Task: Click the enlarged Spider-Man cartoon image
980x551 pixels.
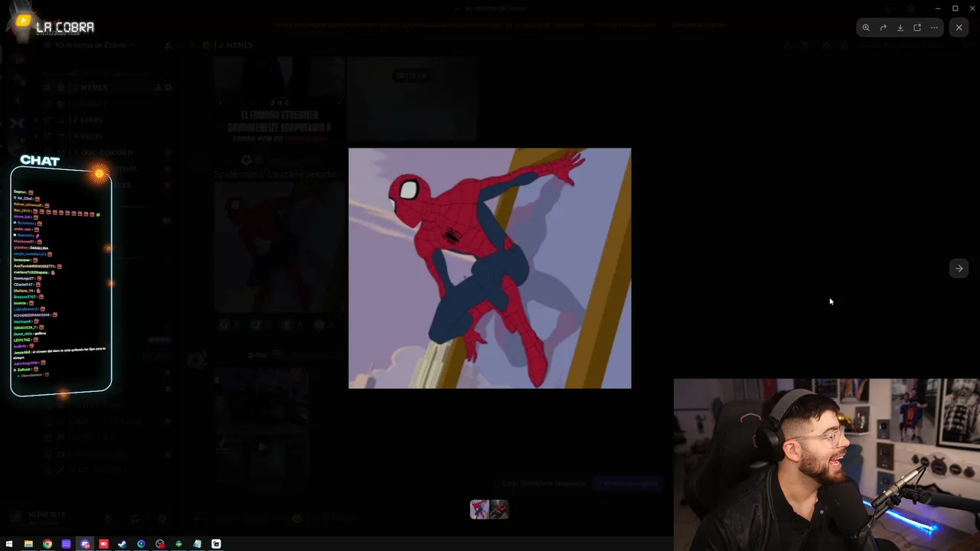Action: (x=490, y=269)
